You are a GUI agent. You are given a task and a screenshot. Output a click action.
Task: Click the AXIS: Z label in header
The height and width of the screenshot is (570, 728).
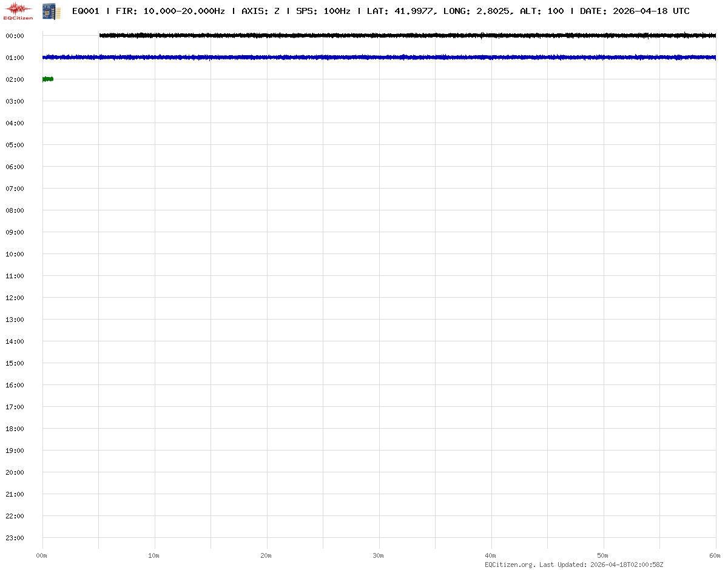tap(260, 11)
